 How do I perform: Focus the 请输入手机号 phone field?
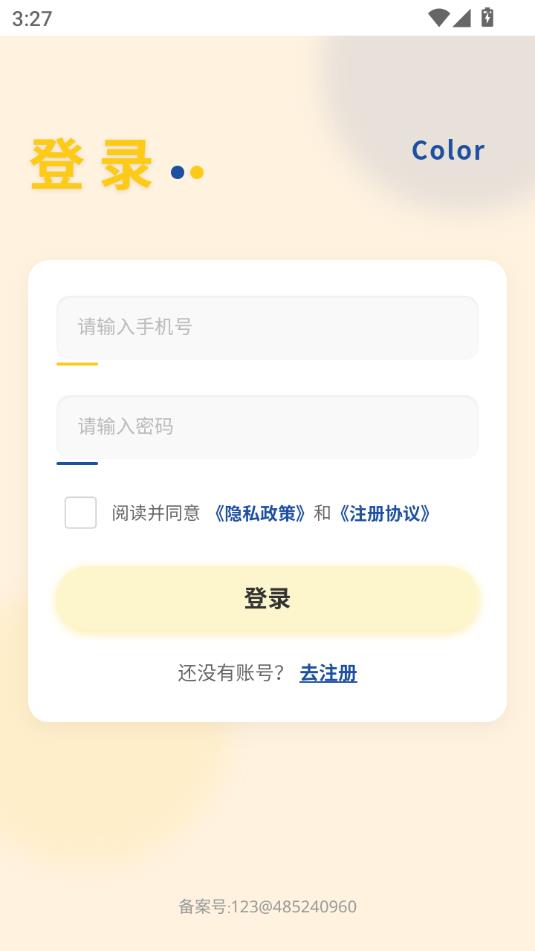[268, 327]
